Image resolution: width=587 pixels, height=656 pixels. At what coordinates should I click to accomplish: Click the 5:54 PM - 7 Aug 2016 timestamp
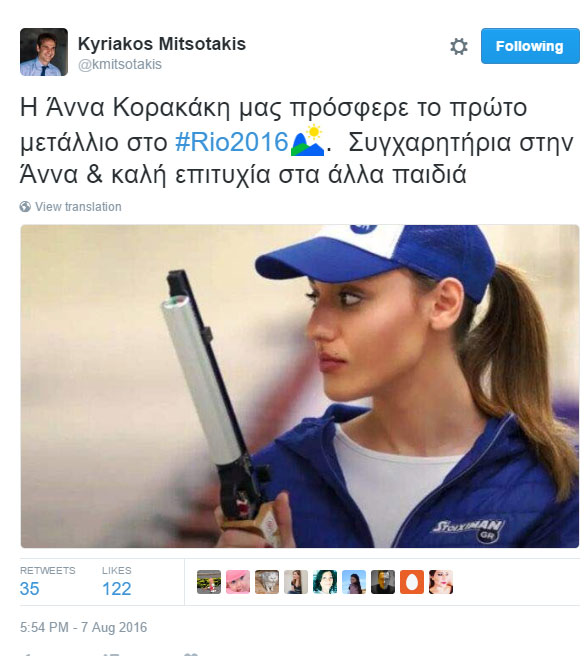(84, 628)
